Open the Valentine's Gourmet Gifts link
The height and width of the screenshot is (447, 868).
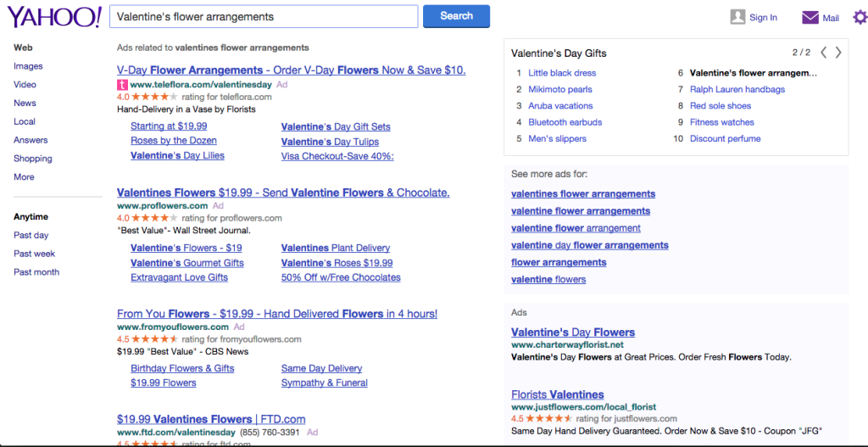(x=187, y=263)
